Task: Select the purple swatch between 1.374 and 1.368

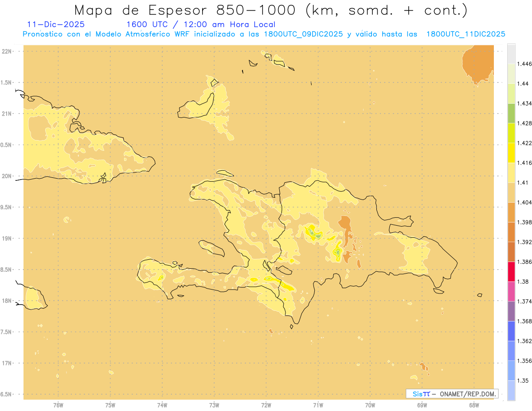Action: coord(511,311)
